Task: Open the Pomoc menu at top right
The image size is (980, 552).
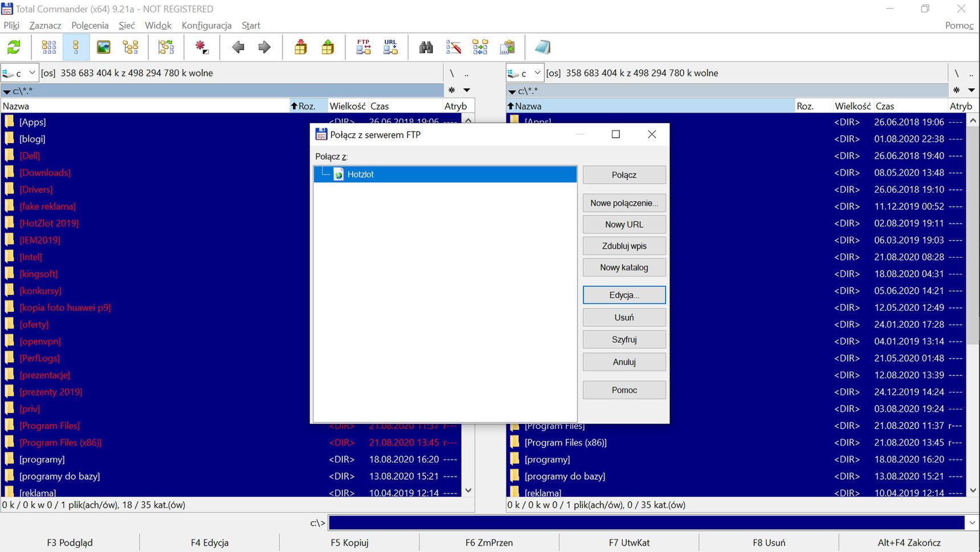Action: coord(959,25)
